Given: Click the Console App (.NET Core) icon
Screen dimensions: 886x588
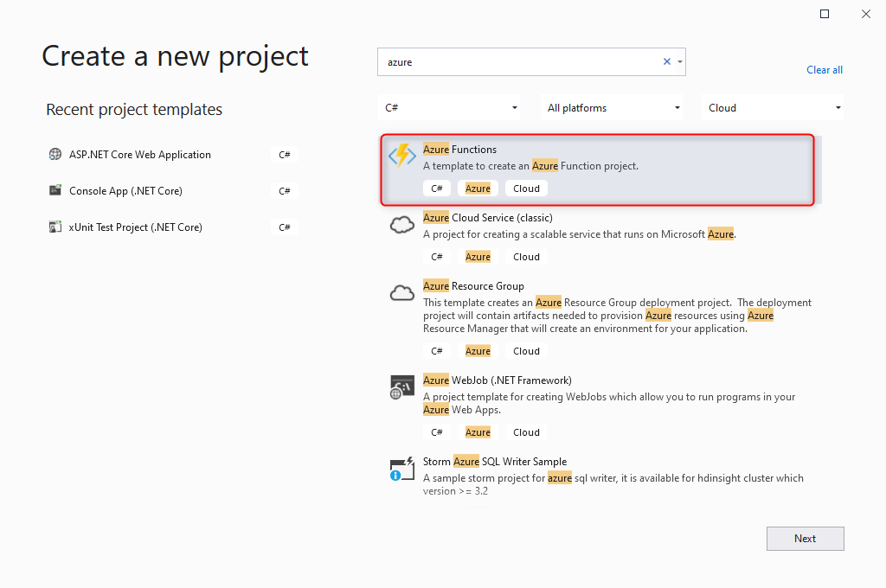Looking at the screenshot, I should coord(55,190).
